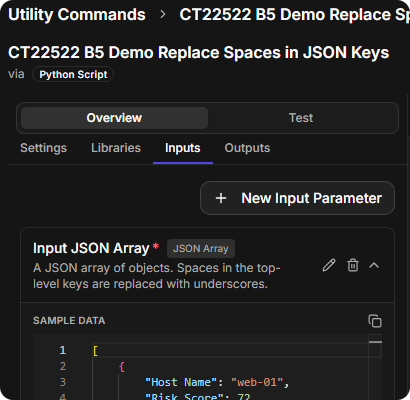Edit the Input JSON Array parameter
The width and height of the screenshot is (410, 400).
point(329,265)
